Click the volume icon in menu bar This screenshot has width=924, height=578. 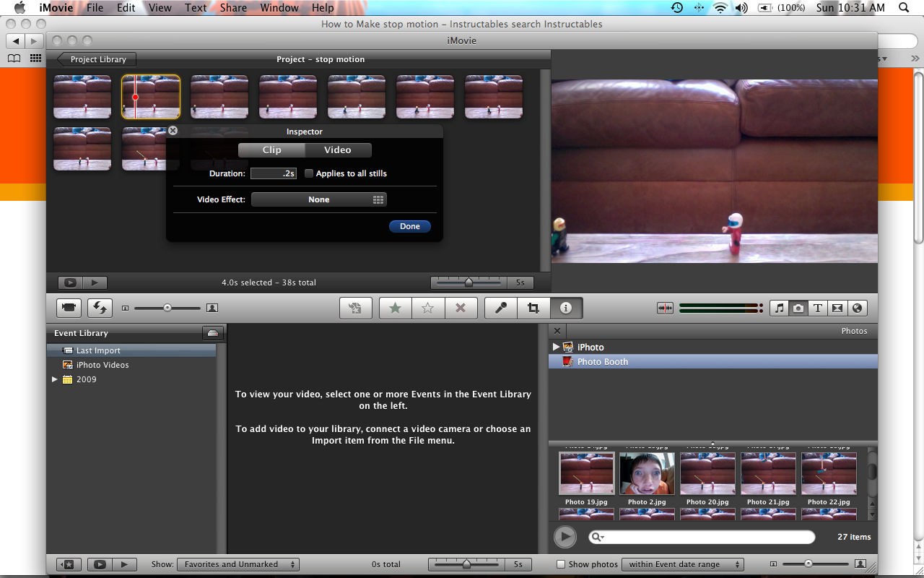coord(741,8)
